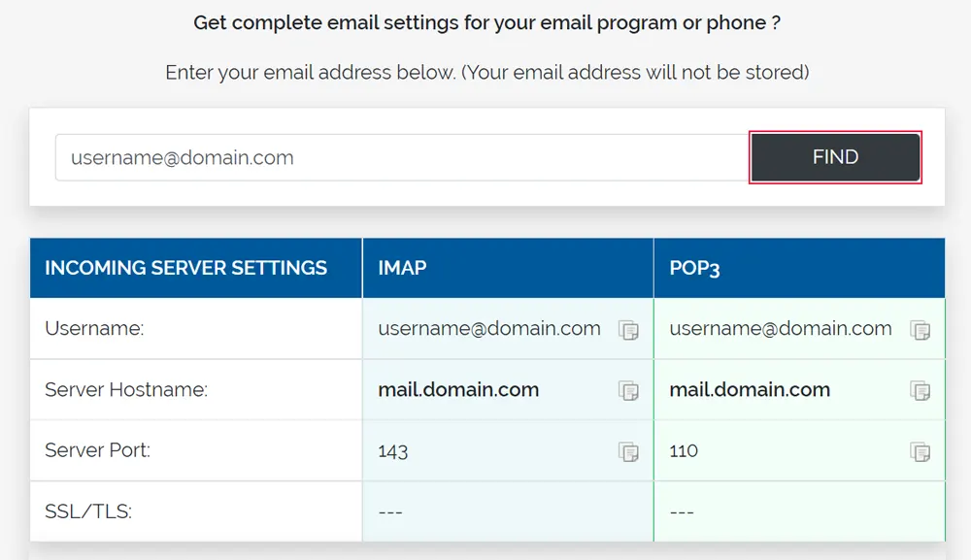Screen dimensions: 971x560
Task: Copy the IMAP username value
Action: (x=629, y=330)
